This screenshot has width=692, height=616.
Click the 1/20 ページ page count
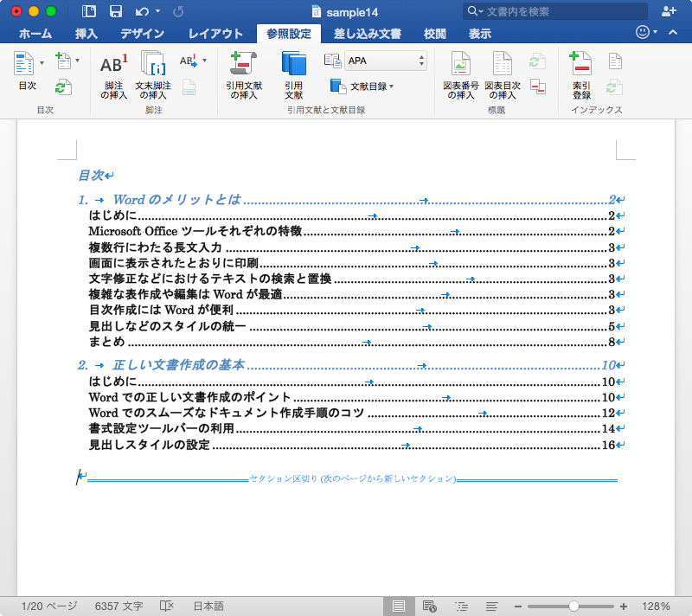(49, 606)
